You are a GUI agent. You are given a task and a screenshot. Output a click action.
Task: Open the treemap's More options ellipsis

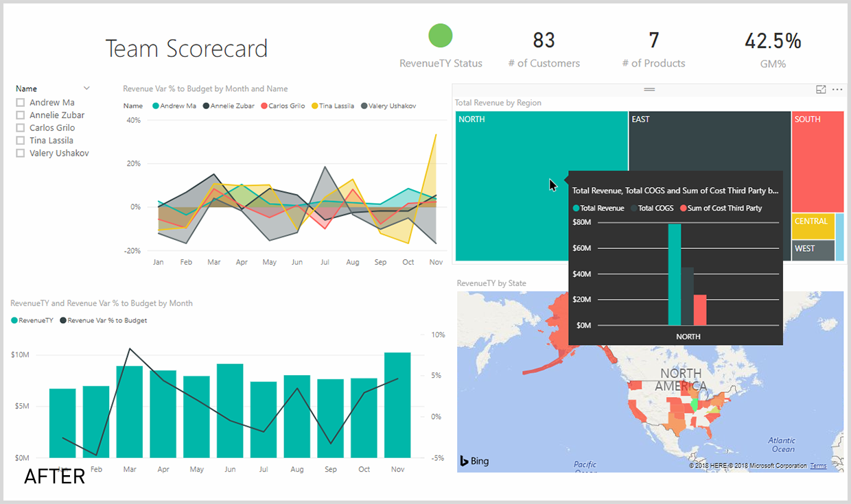point(837,90)
